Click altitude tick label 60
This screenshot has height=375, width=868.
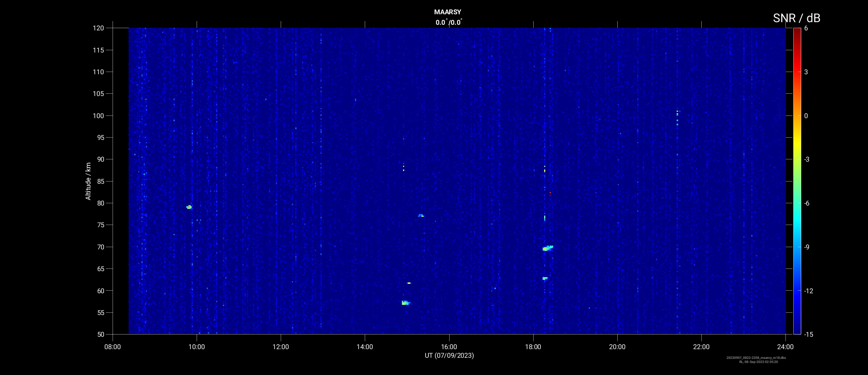(100, 291)
